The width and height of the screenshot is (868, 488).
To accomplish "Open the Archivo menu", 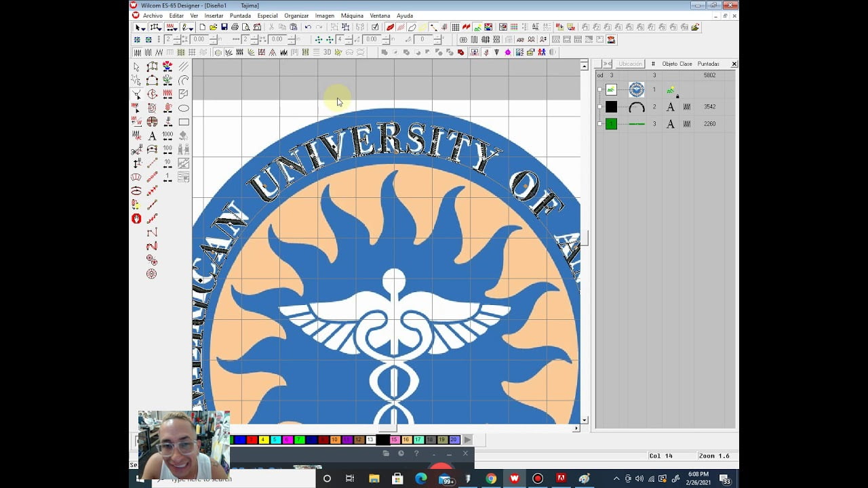I will point(153,16).
